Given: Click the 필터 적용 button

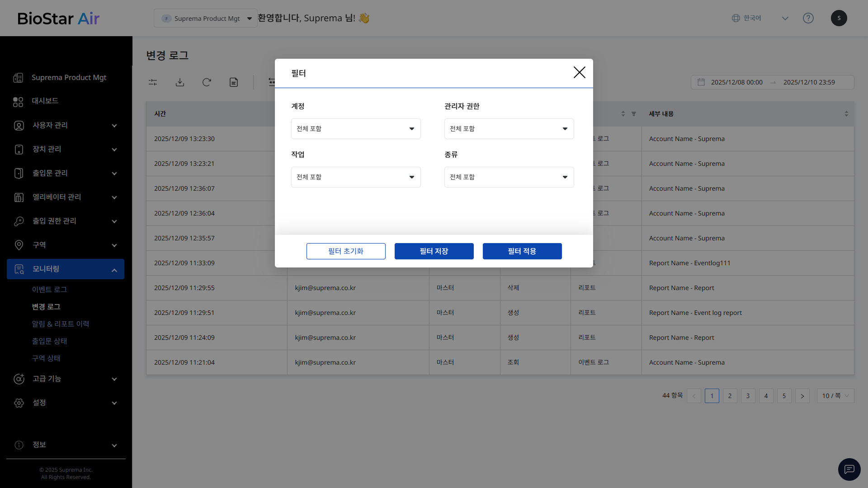Looking at the screenshot, I should pyautogui.click(x=522, y=251).
